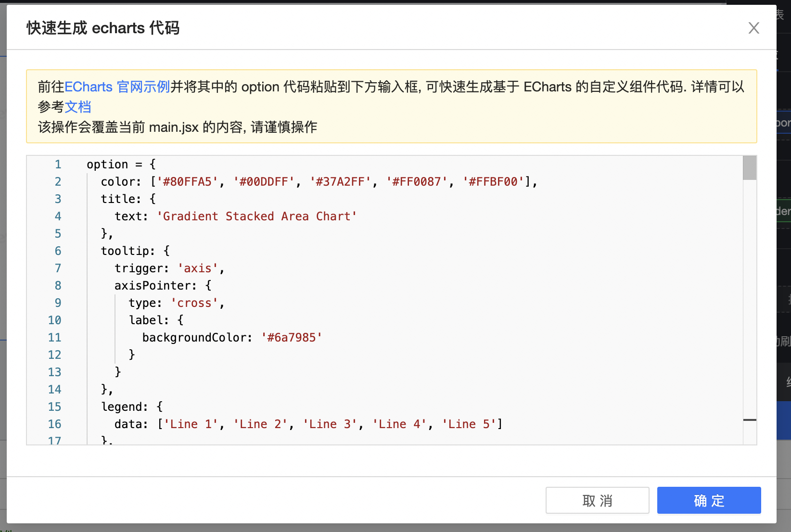Click the 'Line 2' legend entry
The height and width of the screenshot is (532, 791).
tap(260, 424)
